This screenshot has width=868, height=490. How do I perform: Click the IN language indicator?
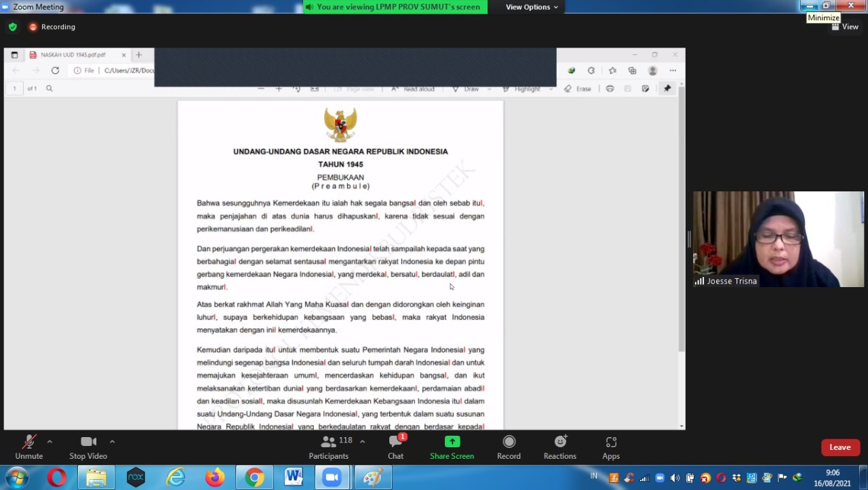pyautogui.click(x=594, y=476)
